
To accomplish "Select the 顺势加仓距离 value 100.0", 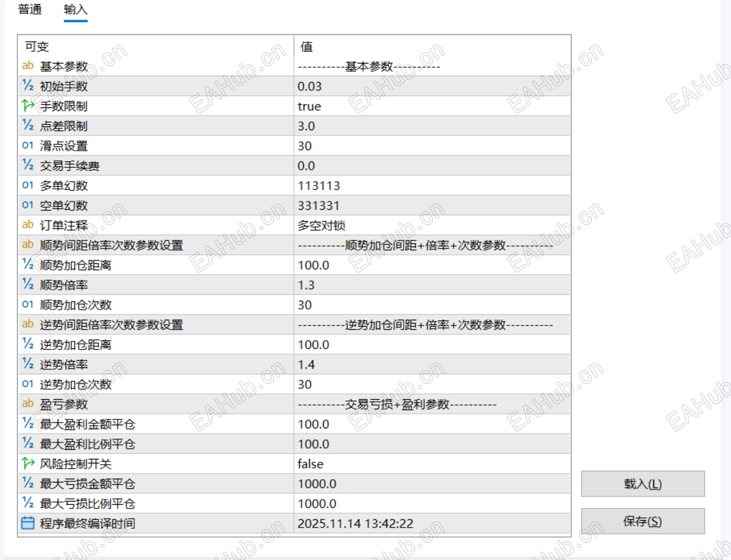I will pos(313,265).
